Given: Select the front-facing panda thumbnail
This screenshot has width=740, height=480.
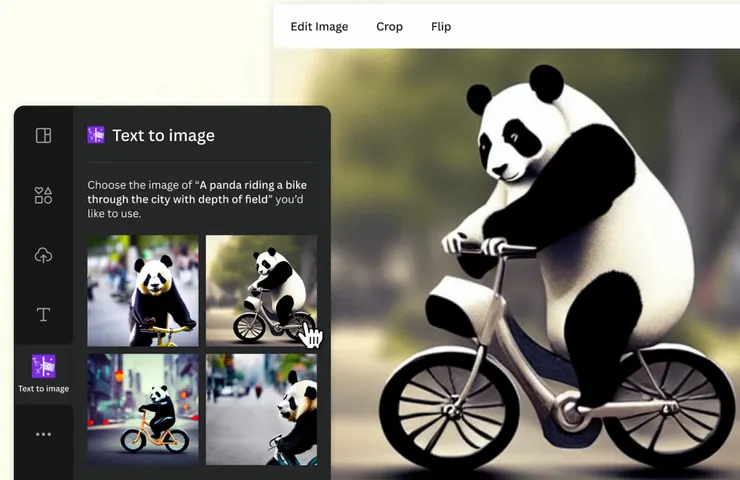Looking at the screenshot, I should pos(143,291).
